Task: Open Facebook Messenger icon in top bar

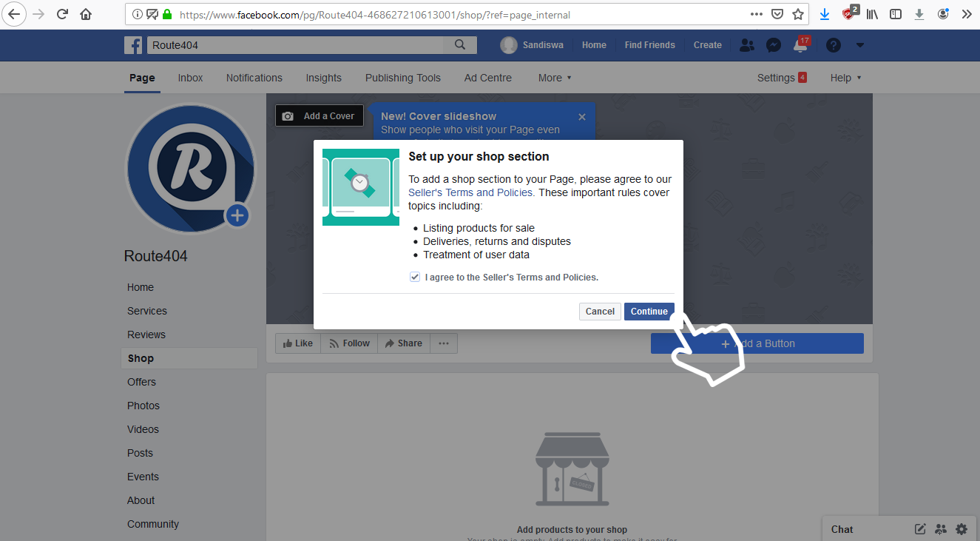Action: 774,45
